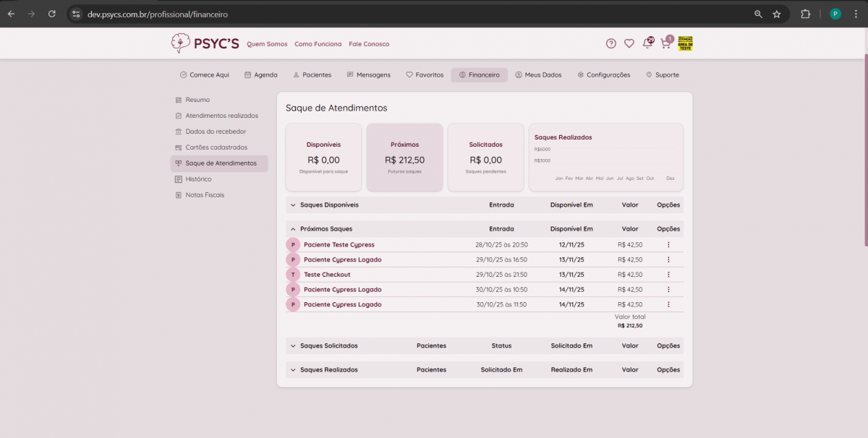Viewport: 868px width, 438px height.
Task: Open the help question mark icon
Action: pos(611,43)
